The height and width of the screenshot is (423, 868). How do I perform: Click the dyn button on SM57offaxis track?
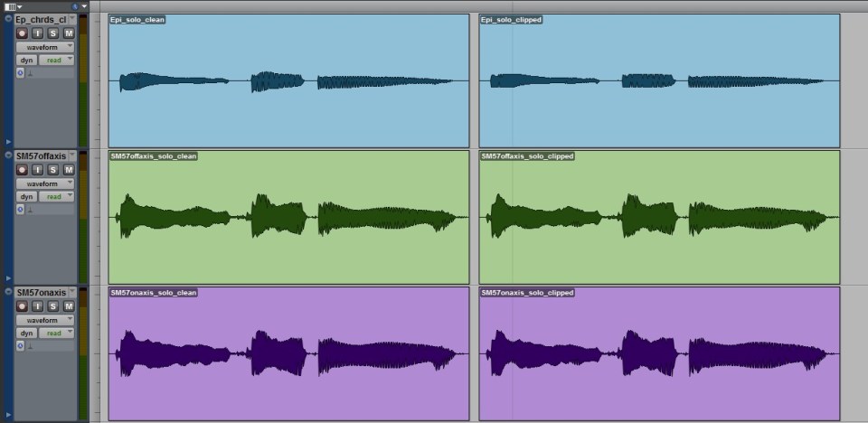(26, 196)
